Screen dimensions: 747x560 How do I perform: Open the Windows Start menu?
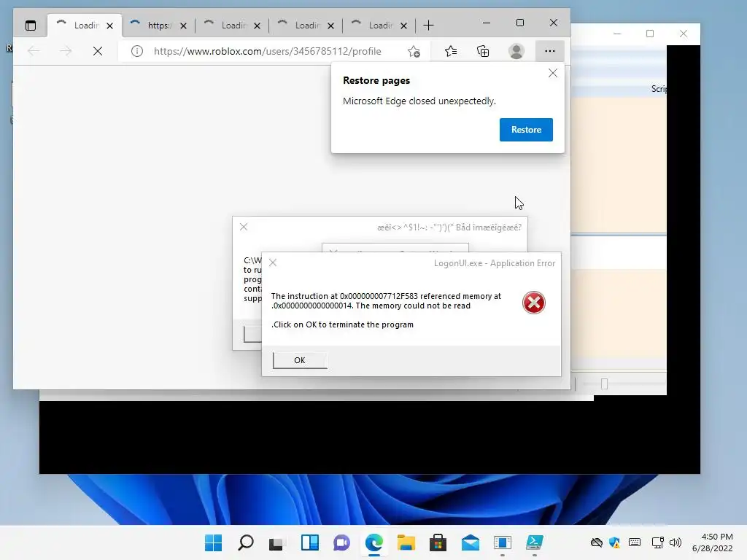pyautogui.click(x=214, y=542)
